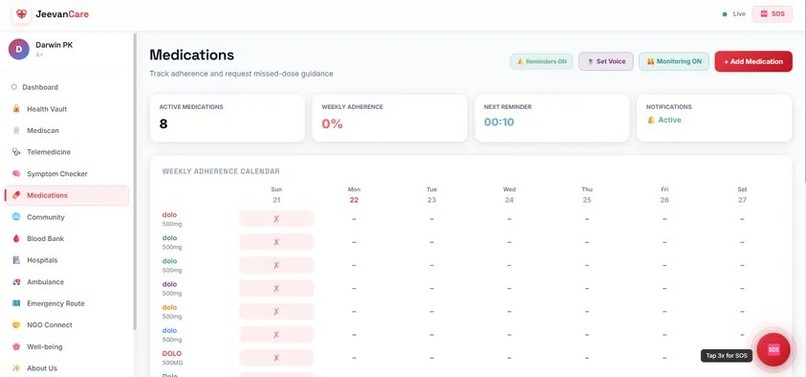The image size is (806, 377).
Task: Click the Symptom Checker brain icon
Action: (16, 174)
